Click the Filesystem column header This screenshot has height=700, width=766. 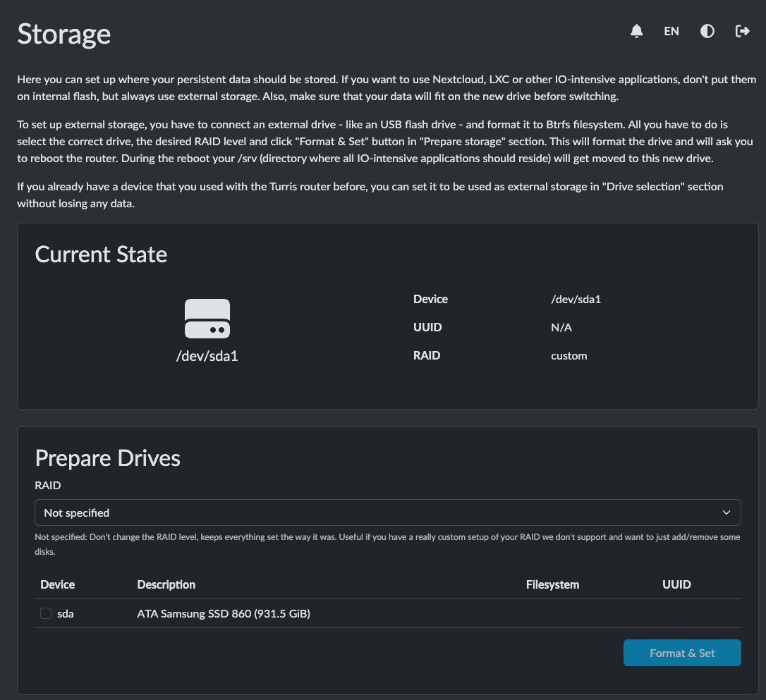pos(552,584)
